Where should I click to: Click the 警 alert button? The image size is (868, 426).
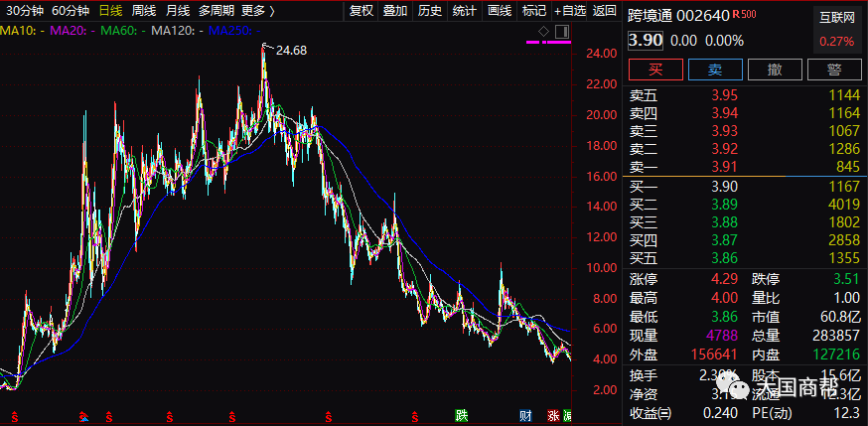[835, 70]
